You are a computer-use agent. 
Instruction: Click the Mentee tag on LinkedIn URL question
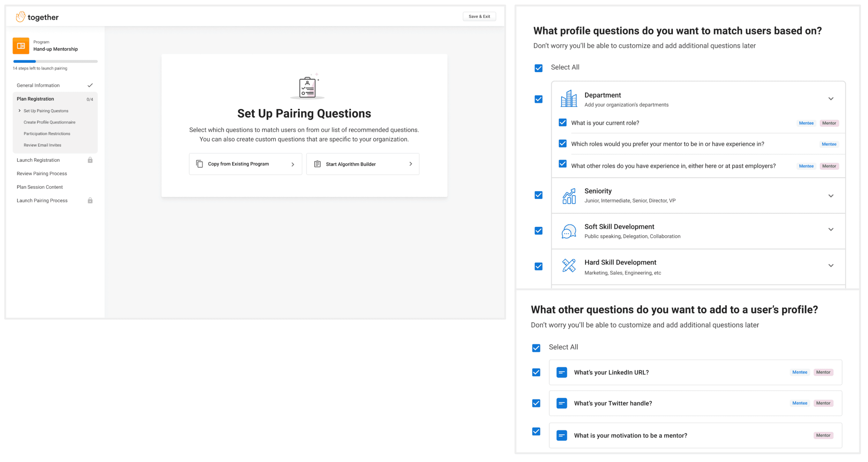tap(800, 372)
